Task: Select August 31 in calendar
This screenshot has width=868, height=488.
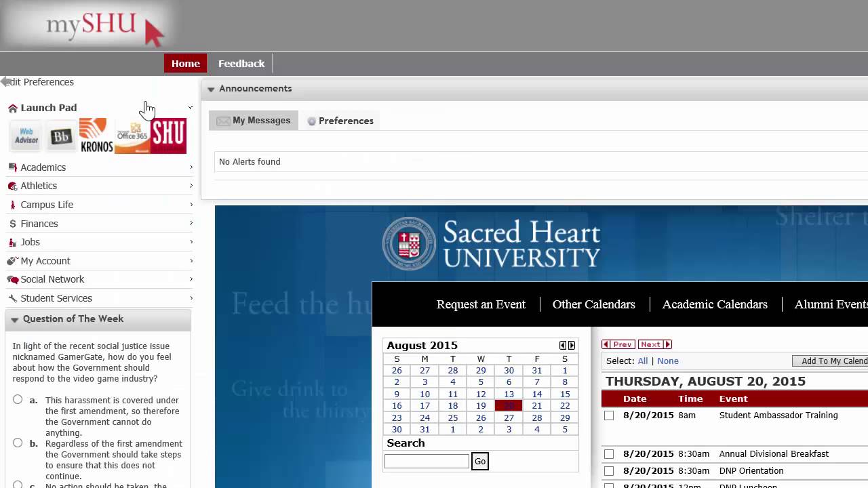Action: [x=425, y=430]
